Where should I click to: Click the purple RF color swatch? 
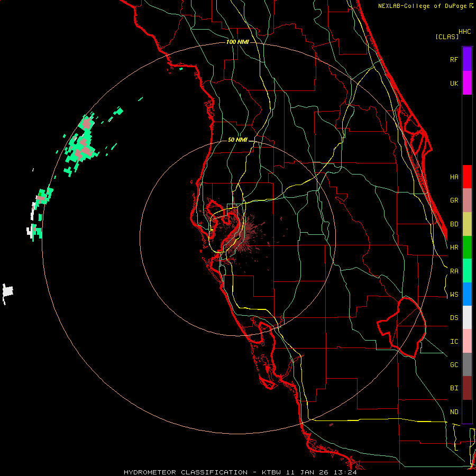pyautogui.click(x=467, y=59)
